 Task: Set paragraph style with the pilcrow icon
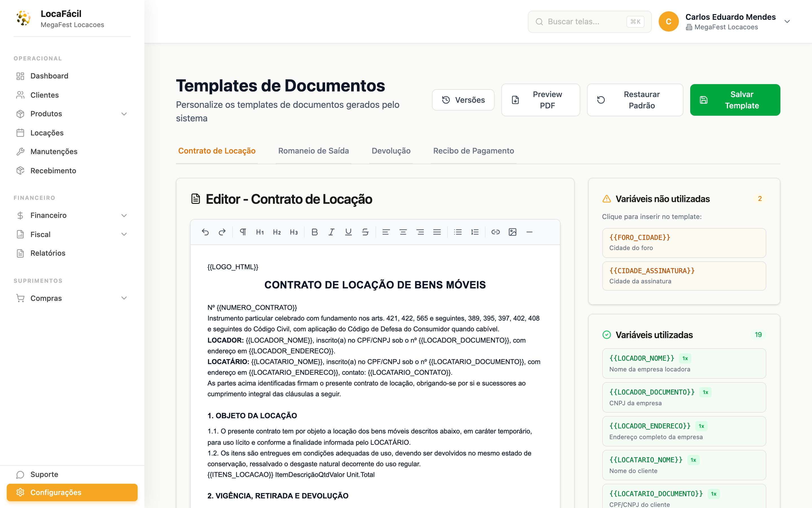pyautogui.click(x=243, y=232)
